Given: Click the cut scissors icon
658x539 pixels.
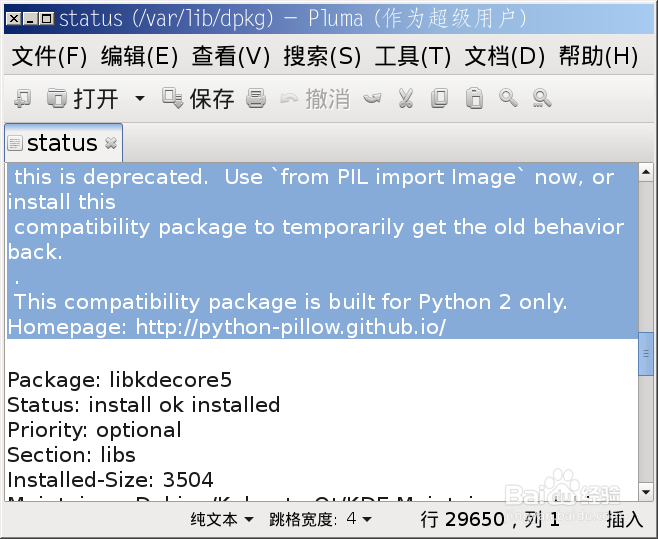Looking at the screenshot, I should (406, 99).
